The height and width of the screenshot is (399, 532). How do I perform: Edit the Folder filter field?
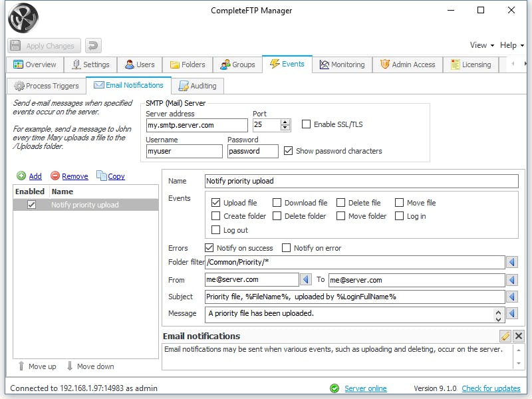click(355, 262)
